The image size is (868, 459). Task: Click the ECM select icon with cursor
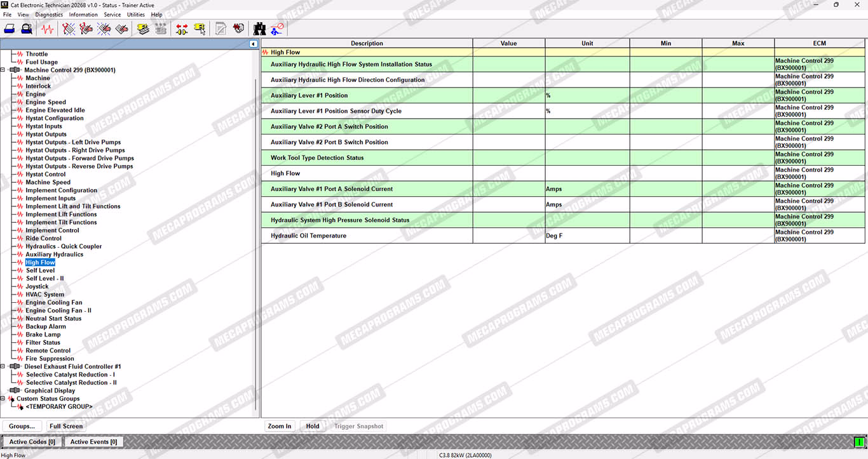(200, 29)
